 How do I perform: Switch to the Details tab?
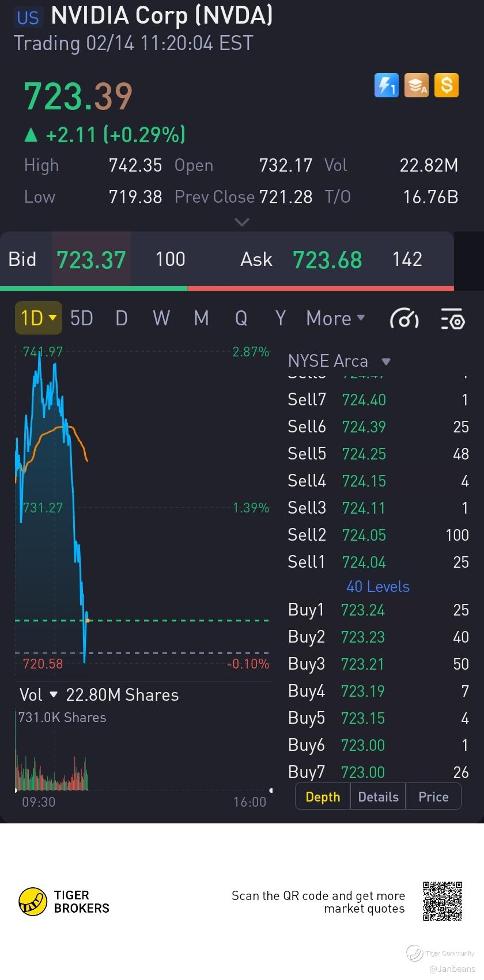[378, 797]
